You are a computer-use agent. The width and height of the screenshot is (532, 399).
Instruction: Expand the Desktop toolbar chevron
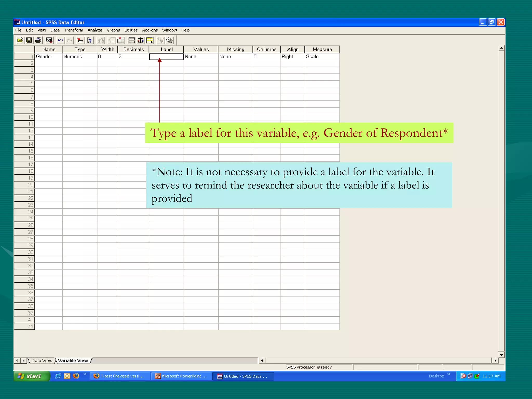click(449, 374)
